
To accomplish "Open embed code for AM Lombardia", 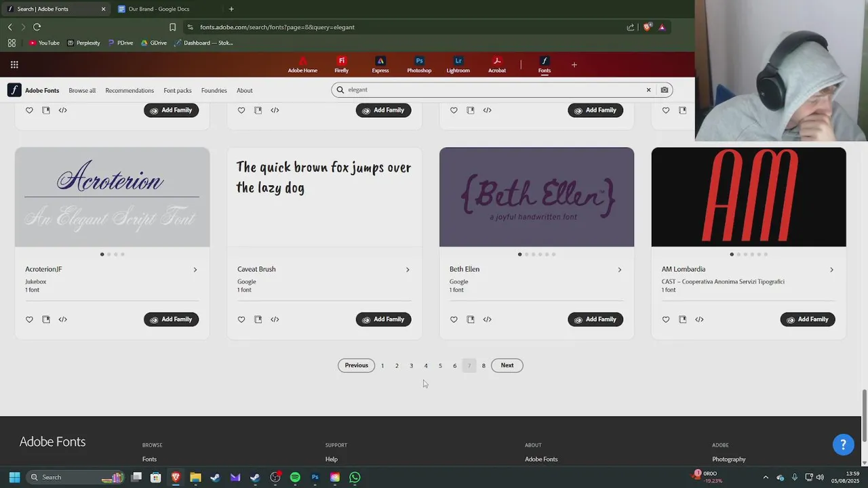I will tap(699, 319).
